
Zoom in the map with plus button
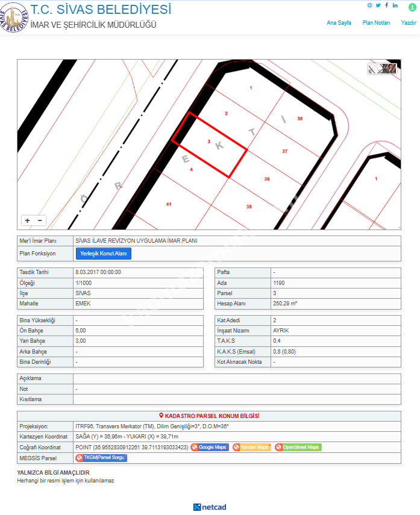(x=27, y=220)
